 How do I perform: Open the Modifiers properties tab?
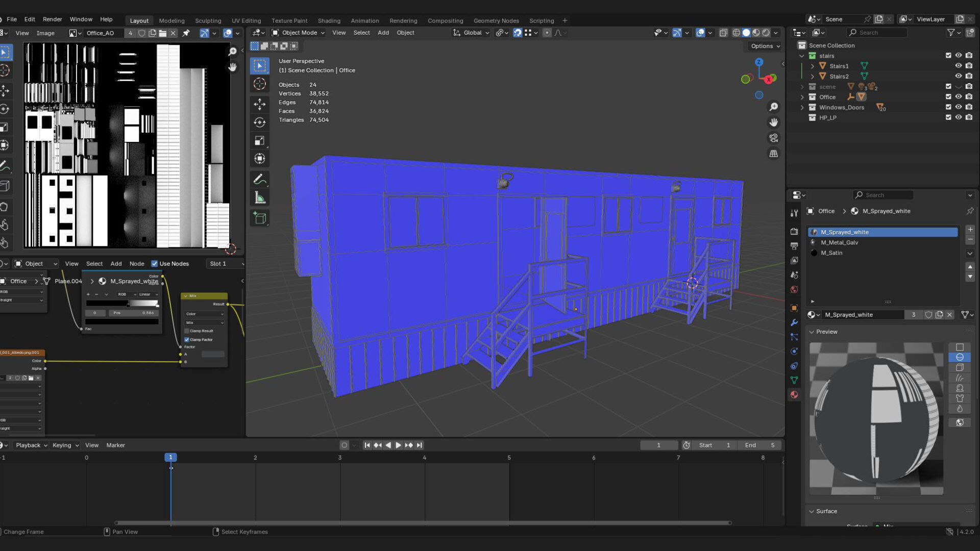[794, 322]
